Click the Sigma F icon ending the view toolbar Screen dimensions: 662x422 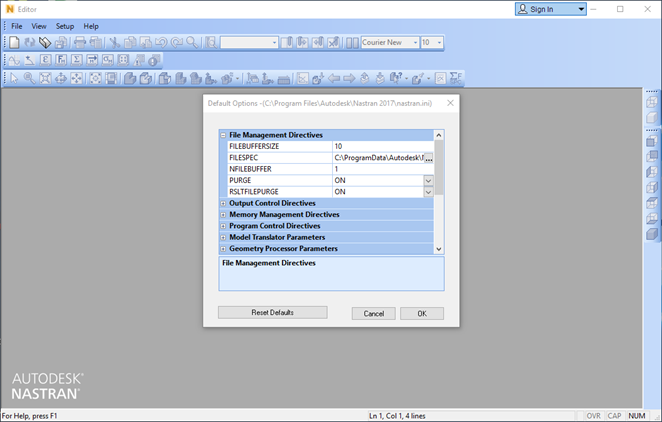tap(456, 78)
